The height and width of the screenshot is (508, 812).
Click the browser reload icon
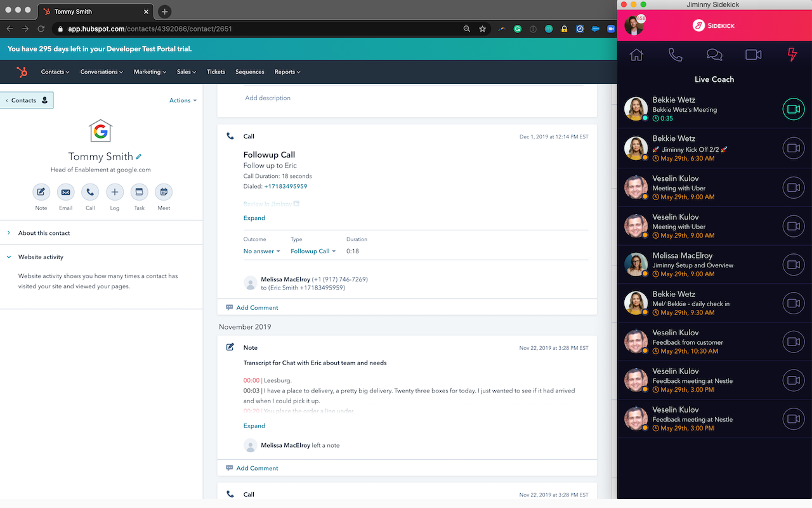click(41, 29)
